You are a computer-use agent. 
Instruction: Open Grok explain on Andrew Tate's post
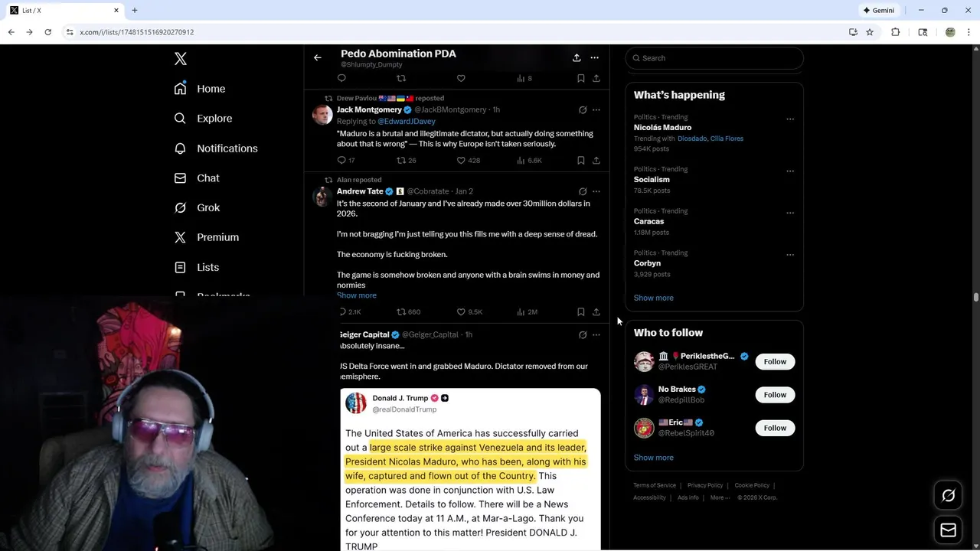583,192
